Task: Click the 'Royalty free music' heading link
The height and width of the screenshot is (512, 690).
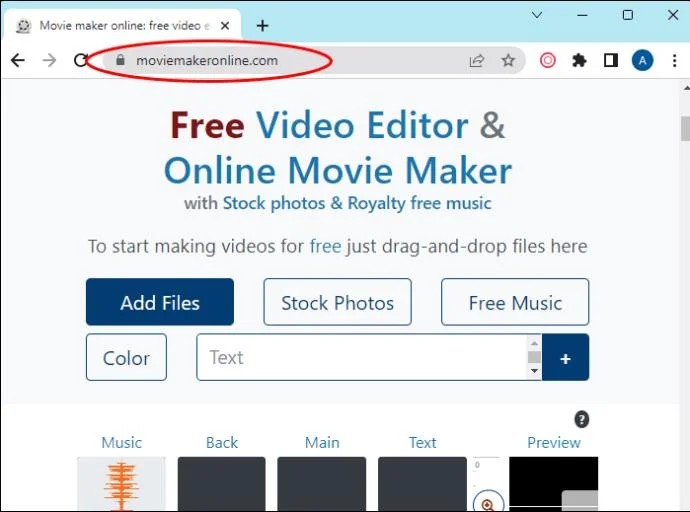Action: (x=419, y=203)
